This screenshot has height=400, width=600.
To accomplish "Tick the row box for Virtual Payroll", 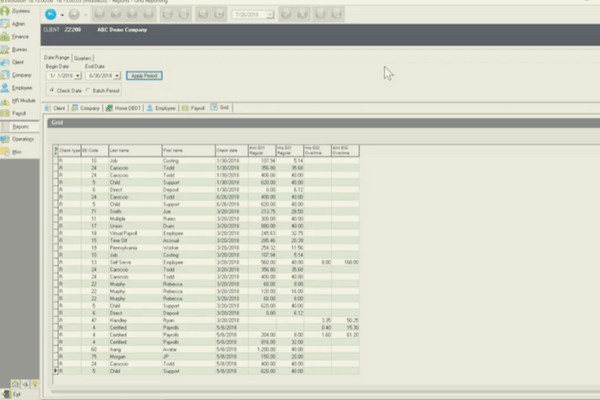I will pyautogui.click(x=55, y=233).
